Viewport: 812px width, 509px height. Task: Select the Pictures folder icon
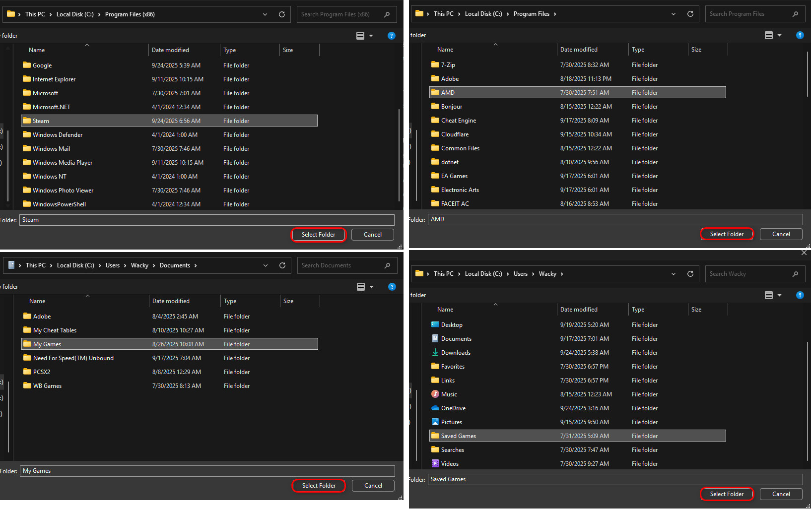(x=435, y=422)
